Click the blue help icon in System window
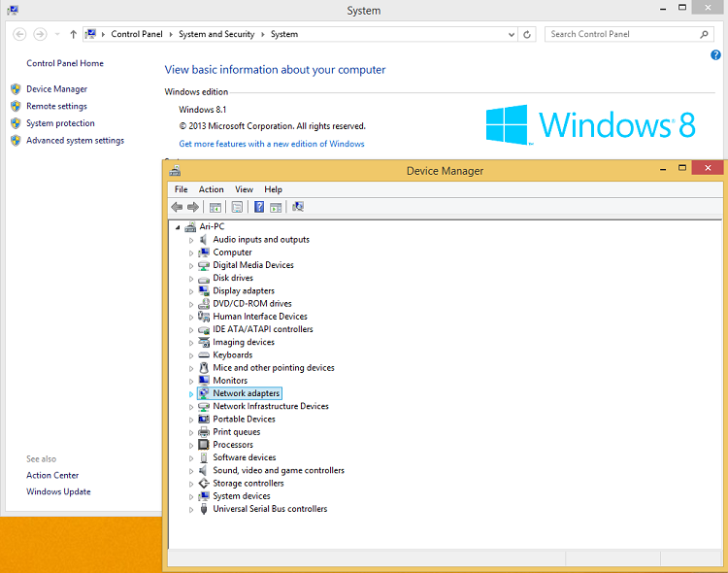Viewport: 728px width, 573px height. point(715,54)
